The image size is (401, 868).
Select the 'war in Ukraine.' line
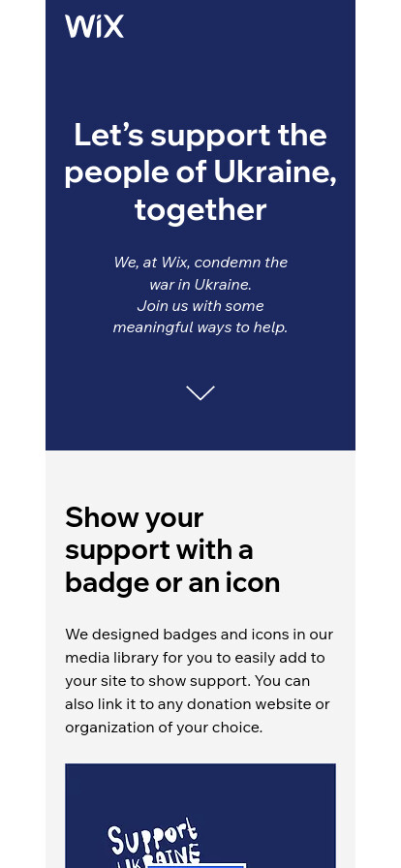tap(200, 285)
